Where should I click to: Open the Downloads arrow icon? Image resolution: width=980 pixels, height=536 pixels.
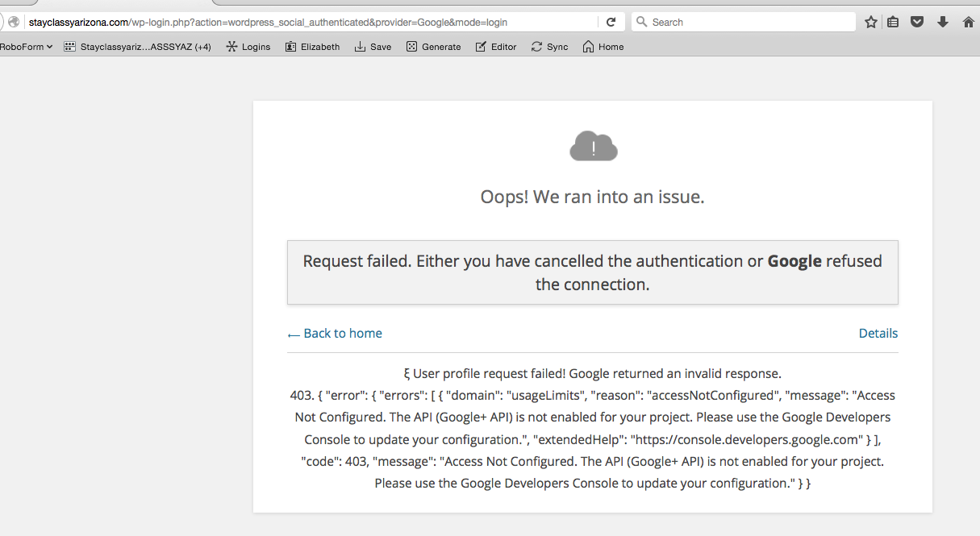[942, 23]
